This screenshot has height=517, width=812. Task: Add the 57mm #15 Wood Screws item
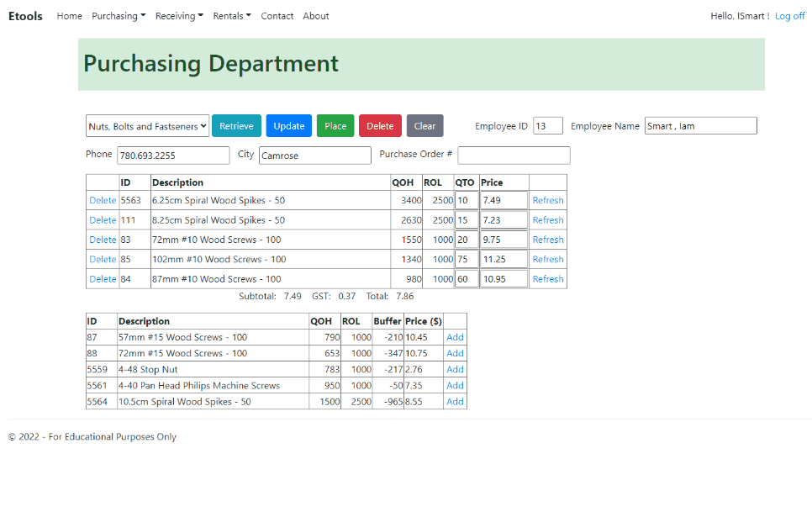(455, 337)
